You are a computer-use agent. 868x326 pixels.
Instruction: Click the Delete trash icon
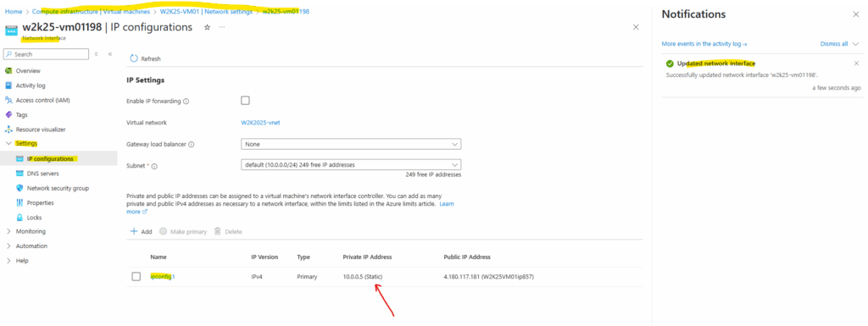(218, 231)
